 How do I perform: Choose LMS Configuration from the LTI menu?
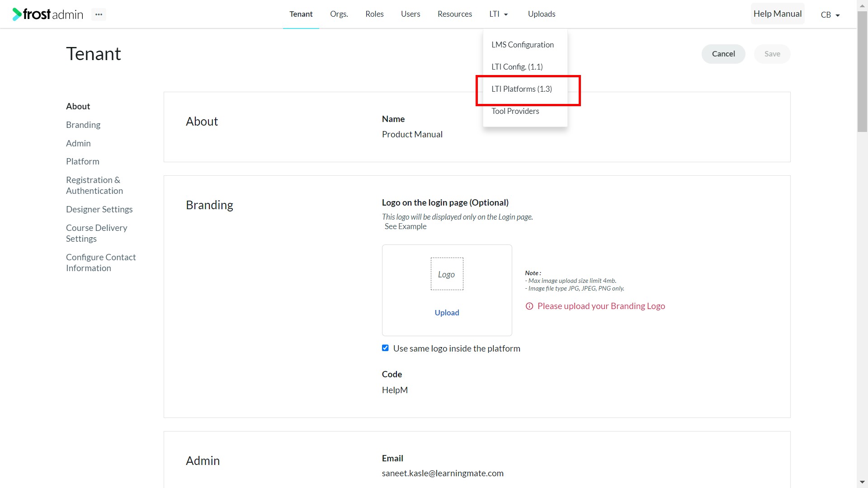tap(523, 45)
